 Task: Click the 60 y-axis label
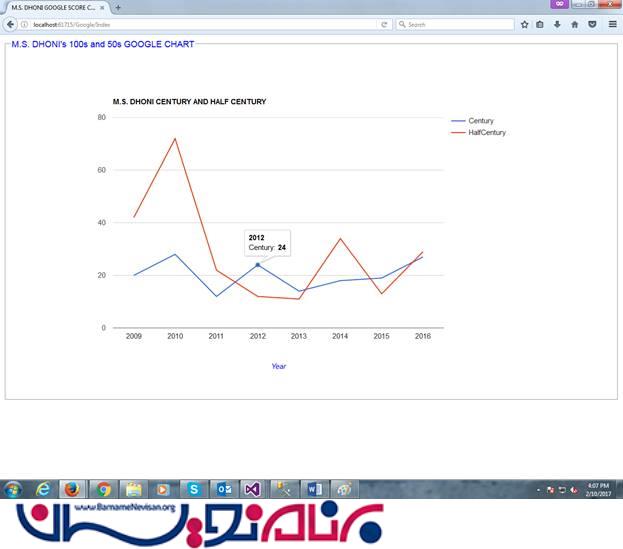coord(102,170)
